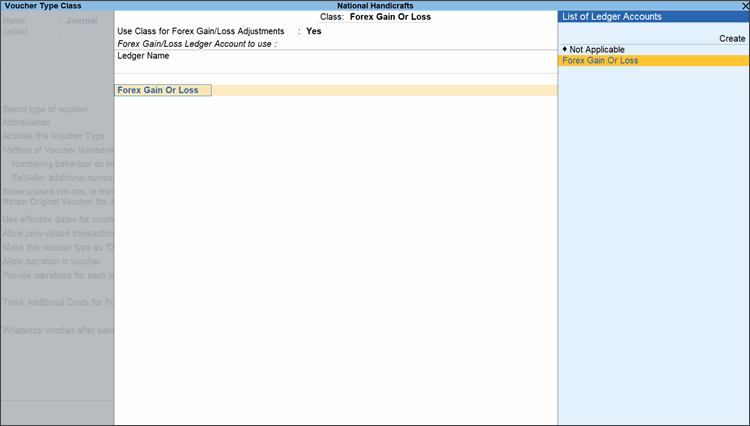This screenshot has width=750, height=426.
Task: Close the Voucher Type Class window
Action: pos(743,5)
